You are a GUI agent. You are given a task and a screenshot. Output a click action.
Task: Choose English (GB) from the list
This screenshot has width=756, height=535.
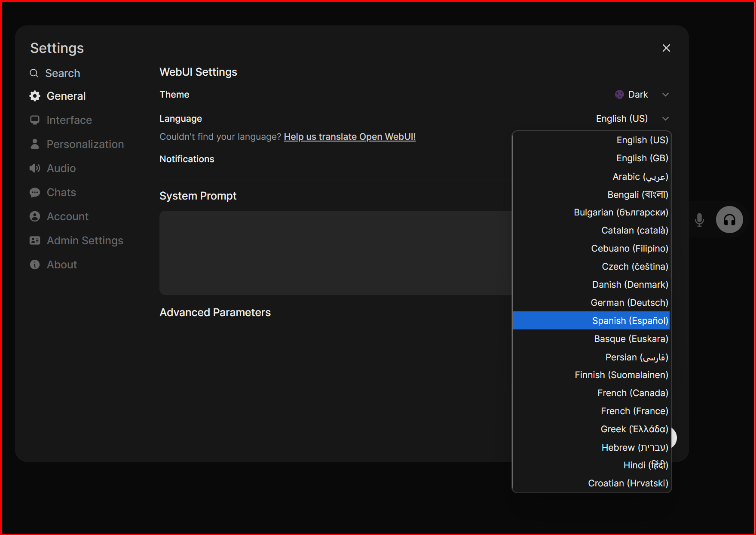click(x=591, y=158)
